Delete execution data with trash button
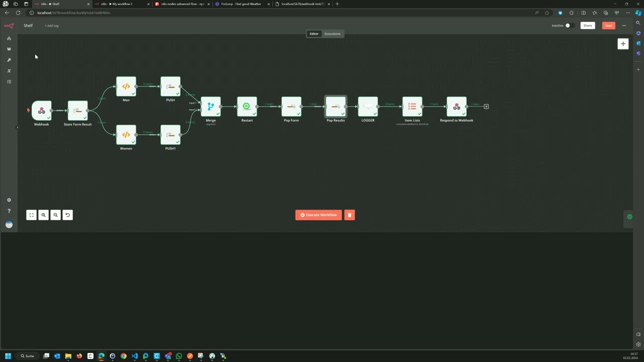This screenshot has height=362, width=644. pyautogui.click(x=350, y=215)
